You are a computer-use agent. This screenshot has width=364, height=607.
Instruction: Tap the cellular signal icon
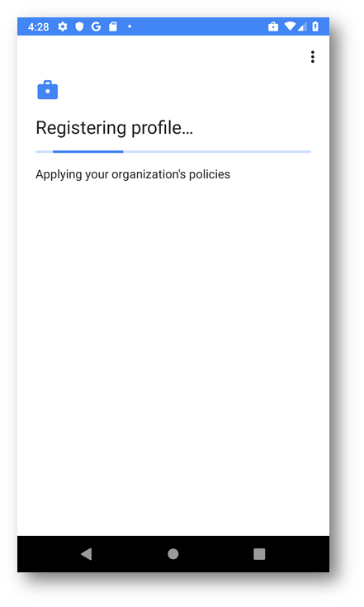click(x=302, y=26)
